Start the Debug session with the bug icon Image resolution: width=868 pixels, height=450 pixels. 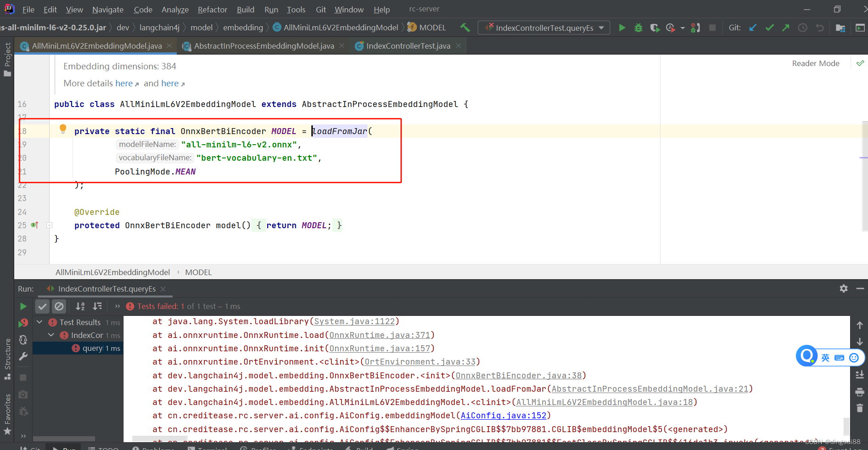click(638, 28)
